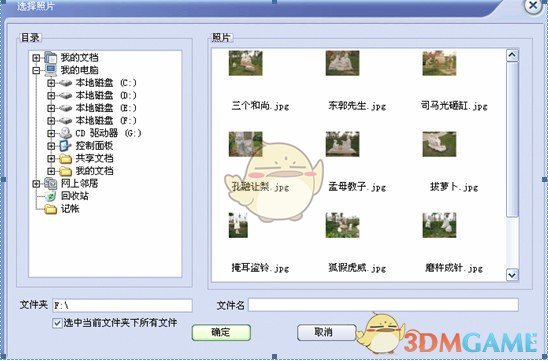Click the photo list vertical scrollbar thumb

click(x=512, y=139)
